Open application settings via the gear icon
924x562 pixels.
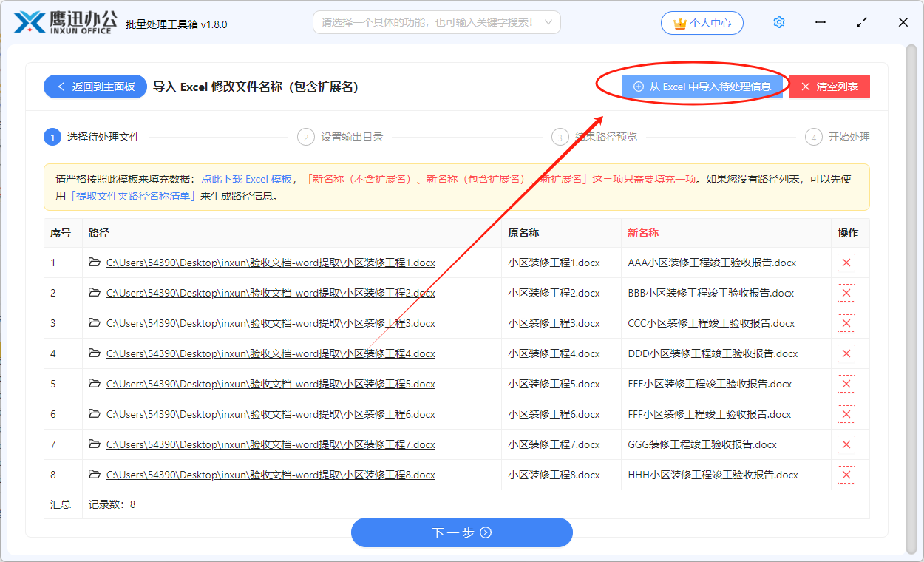[778, 22]
